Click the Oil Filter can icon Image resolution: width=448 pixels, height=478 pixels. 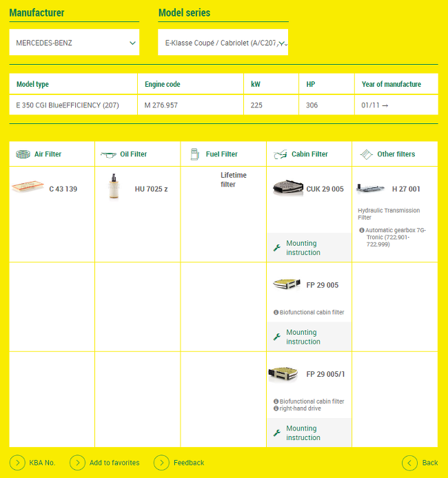click(108, 154)
